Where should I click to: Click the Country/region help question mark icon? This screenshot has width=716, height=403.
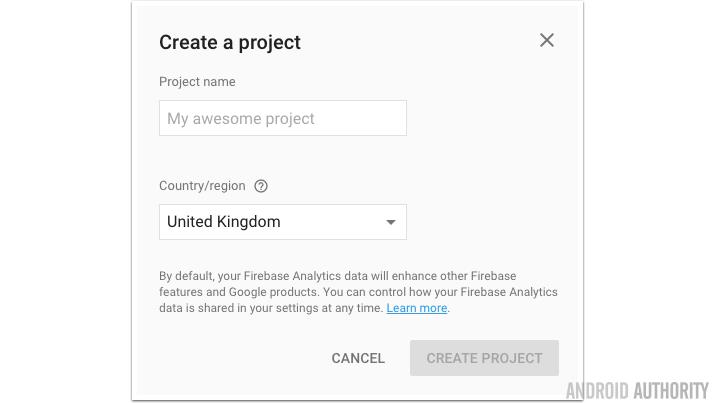tap(261, 186)
